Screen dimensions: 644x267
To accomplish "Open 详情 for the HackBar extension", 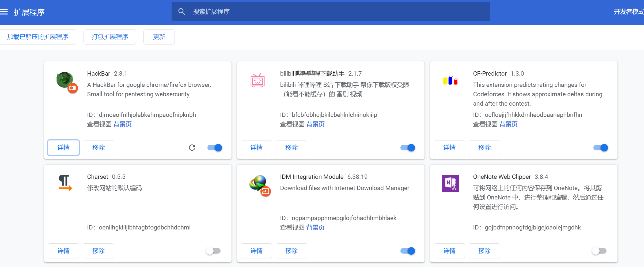I will [63, 147].
